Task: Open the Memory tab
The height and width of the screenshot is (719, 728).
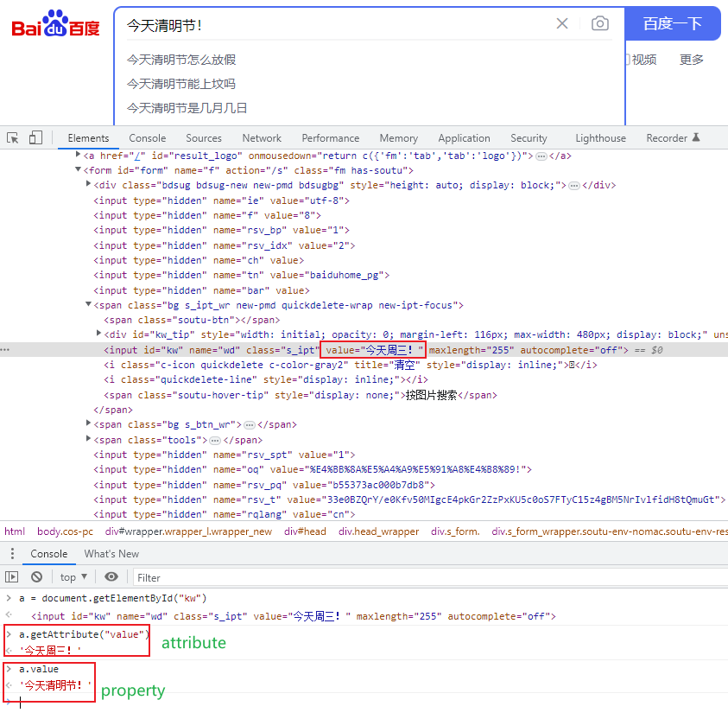Action: click(398, 138)
